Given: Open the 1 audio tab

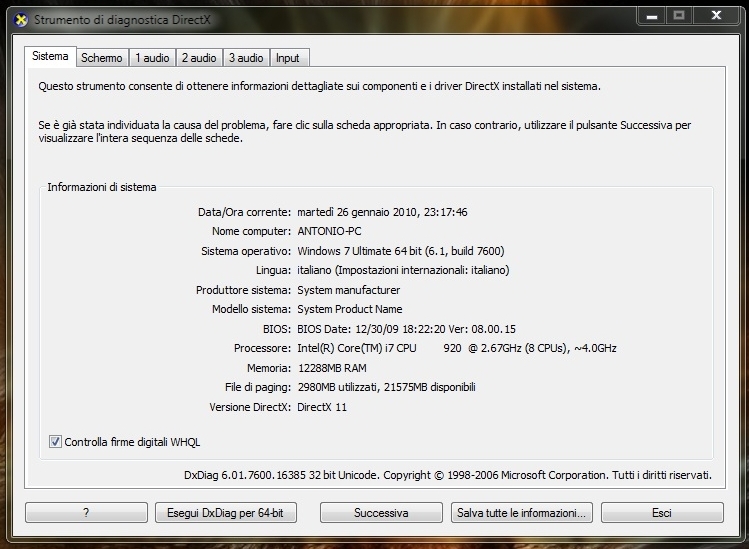Looking at the screenshot, I should (x=152, y=58).
